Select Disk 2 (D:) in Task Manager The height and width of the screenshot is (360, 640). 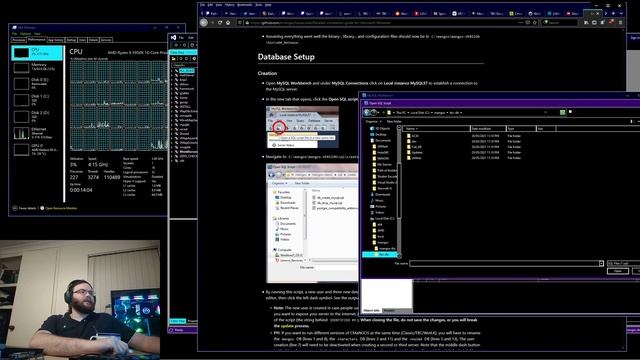click(38, 117)
